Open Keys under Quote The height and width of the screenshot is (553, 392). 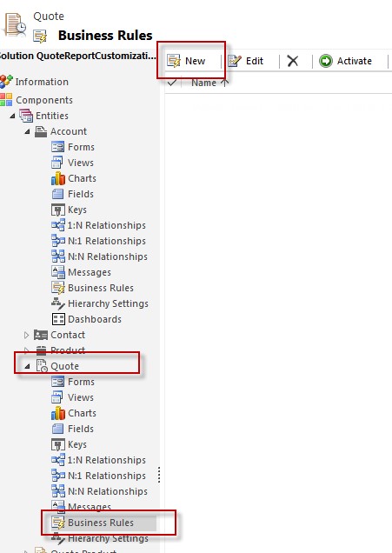pyautogui.click(x=69, y=444)
